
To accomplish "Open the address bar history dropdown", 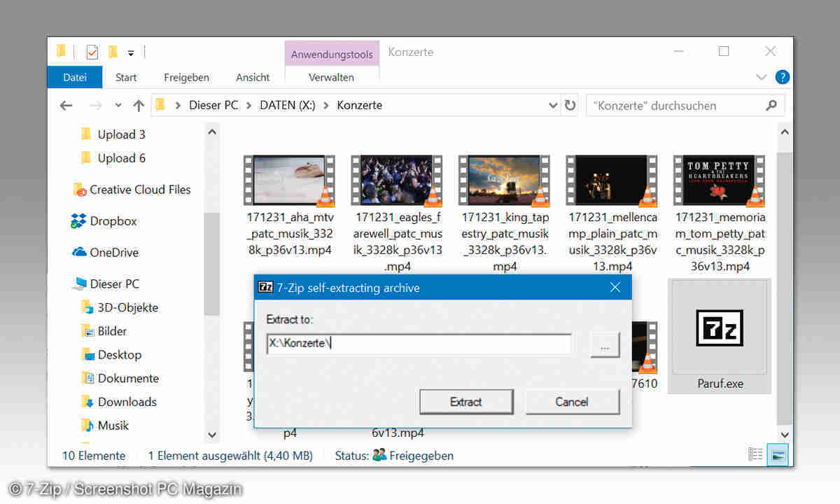I will [x=553, y=106].
